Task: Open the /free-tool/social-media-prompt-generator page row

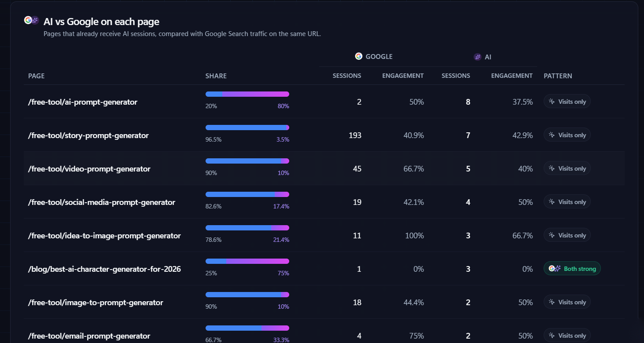Action: click(x=324, y=202)
